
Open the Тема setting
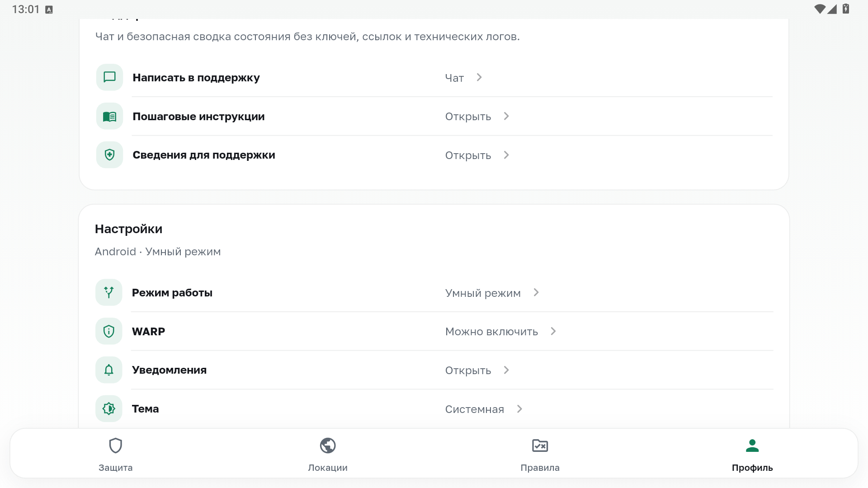[434, 409]
